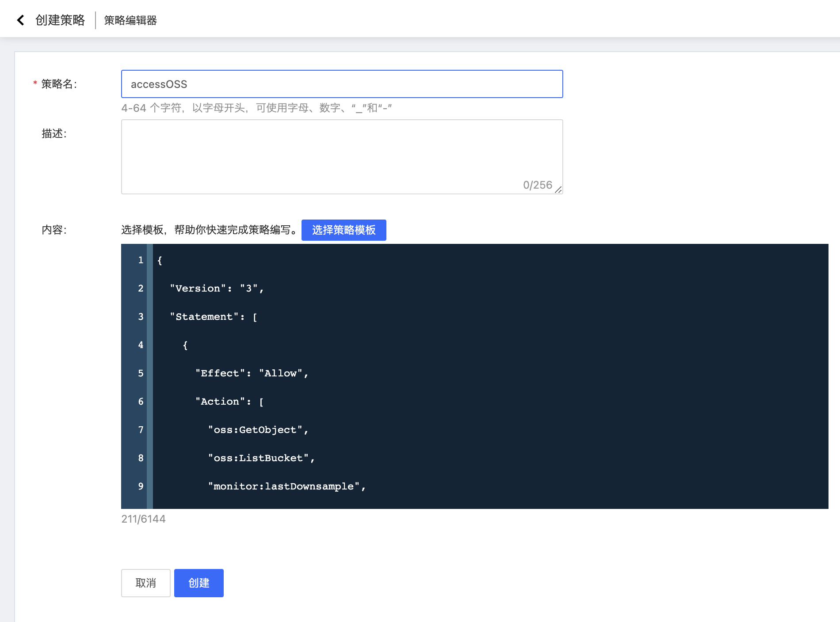Click the "Effect": "Allow" line
Viewport: 840px width, 622px height.
251,373
